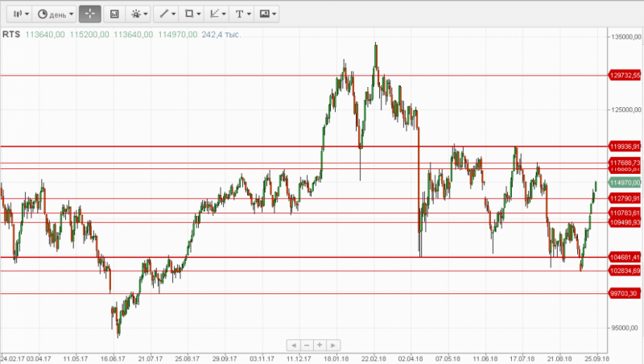Screen dimensions: 644x364
Task: Zoom out with the minus button
Action: tap(307, 345)
